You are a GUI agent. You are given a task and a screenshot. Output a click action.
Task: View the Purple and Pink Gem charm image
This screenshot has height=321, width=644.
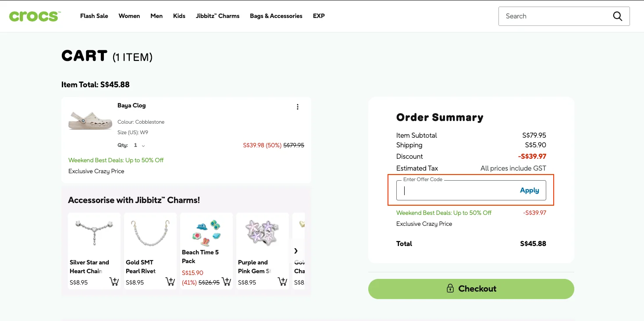[263, 233]
